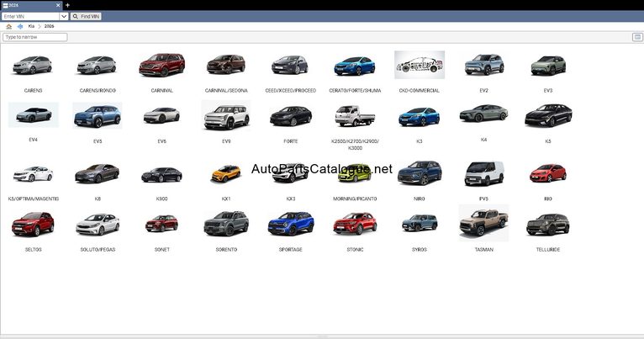Screen dimensions: 644x339
Task: Click the Find VIN button
Action: click(x=86, y=17)
